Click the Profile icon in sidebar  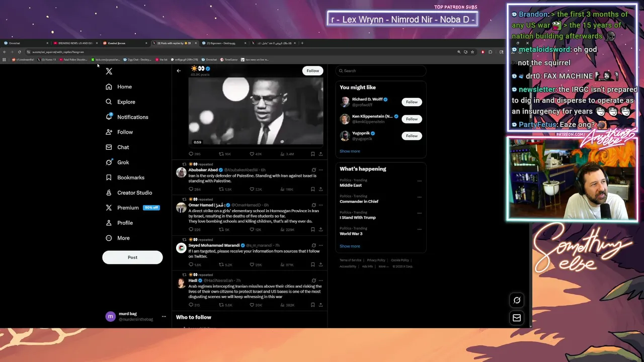click(109, 223)
